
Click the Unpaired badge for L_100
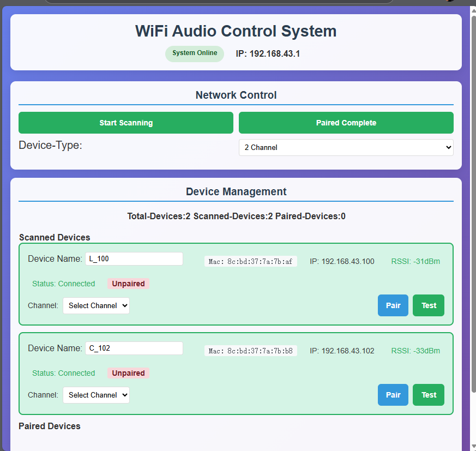click(128, 284)
